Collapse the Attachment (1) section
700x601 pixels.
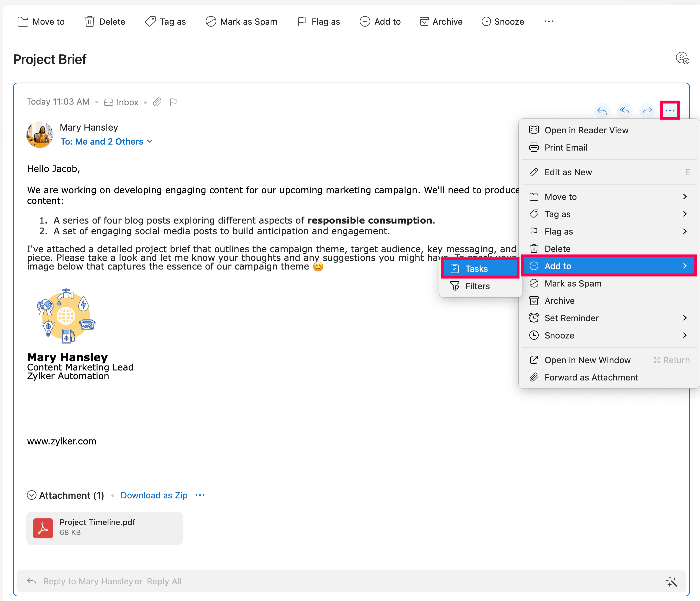click(x=31, y=495)
